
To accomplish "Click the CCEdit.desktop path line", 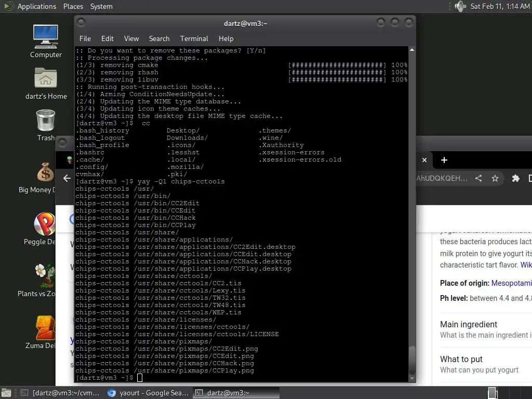I will pos(183,254).
